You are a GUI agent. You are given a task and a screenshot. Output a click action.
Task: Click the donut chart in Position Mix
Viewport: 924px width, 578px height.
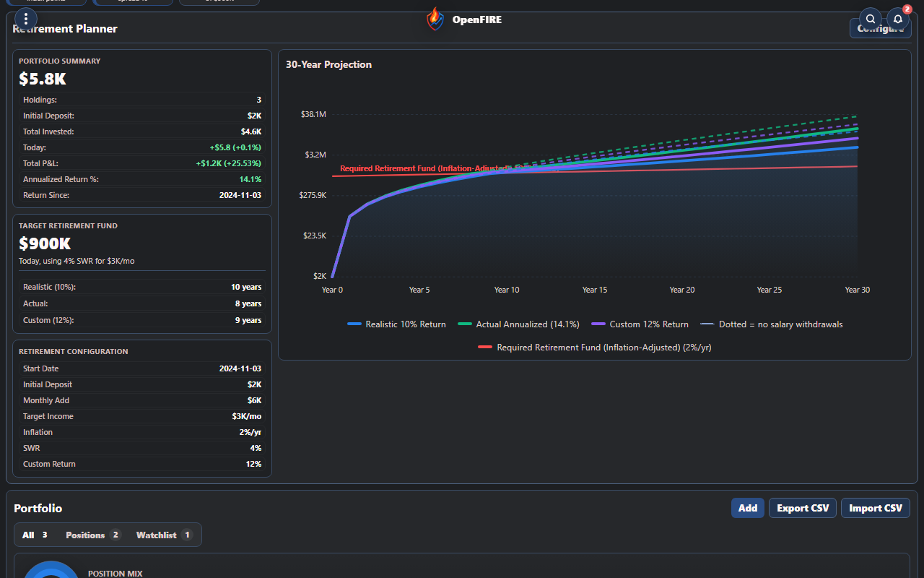51,570
